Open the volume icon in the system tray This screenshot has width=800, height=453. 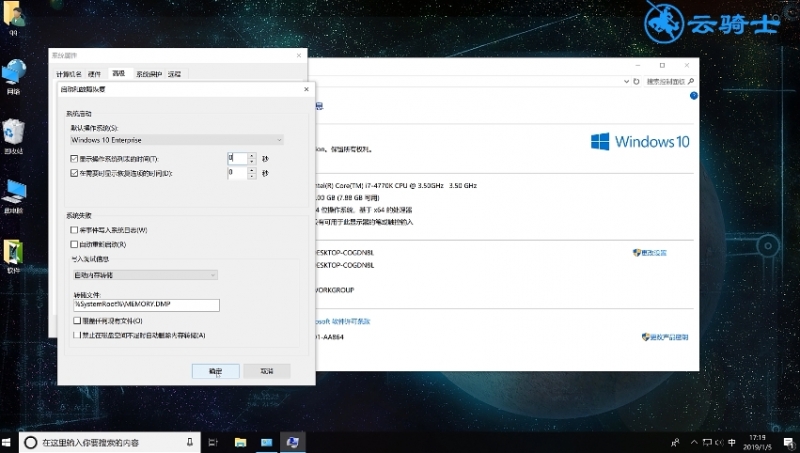(719, 442)
